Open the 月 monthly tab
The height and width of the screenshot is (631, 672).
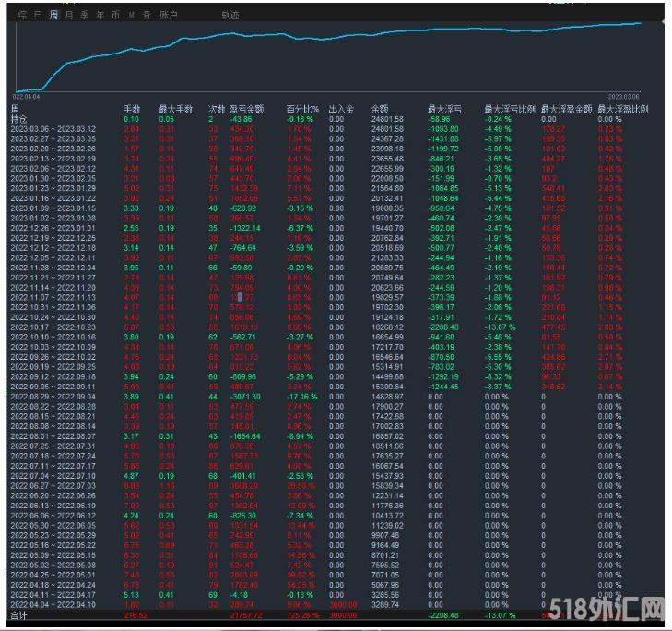click(x=69, y=16)
